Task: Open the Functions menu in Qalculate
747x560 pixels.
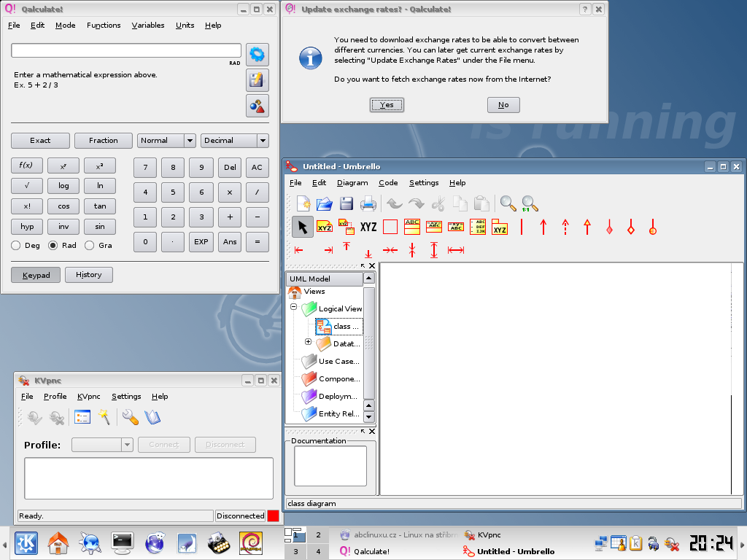Action: coord(104,26)
